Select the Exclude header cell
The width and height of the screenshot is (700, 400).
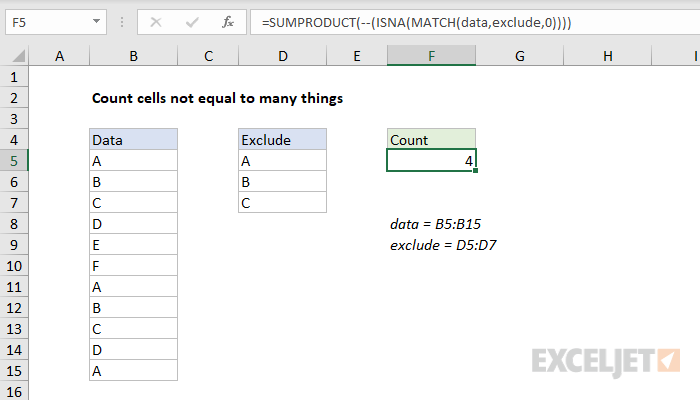pos(282,139)
